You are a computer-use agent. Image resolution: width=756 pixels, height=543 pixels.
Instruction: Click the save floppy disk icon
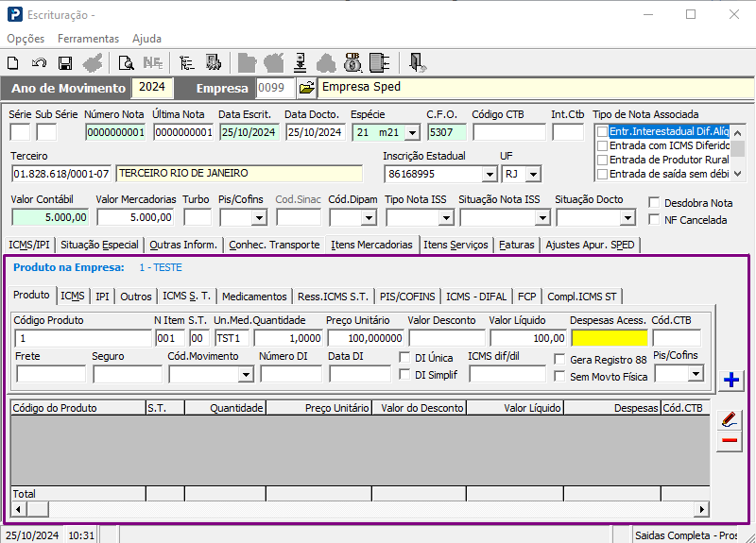point(65,63)
